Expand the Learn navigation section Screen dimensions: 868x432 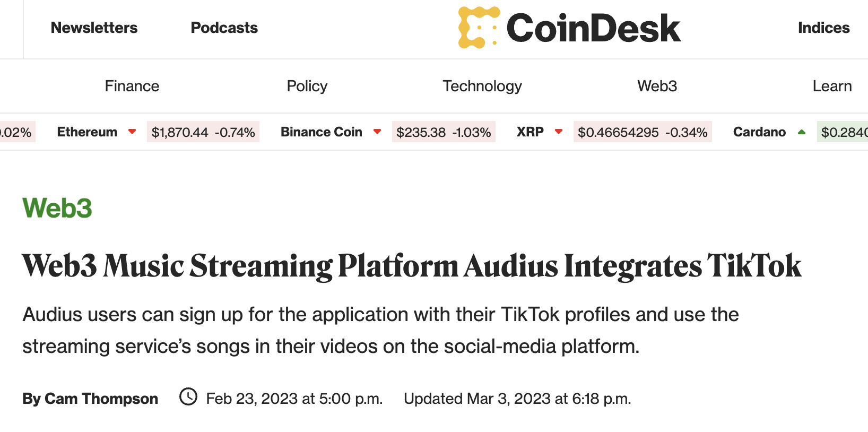click(832, 85)
